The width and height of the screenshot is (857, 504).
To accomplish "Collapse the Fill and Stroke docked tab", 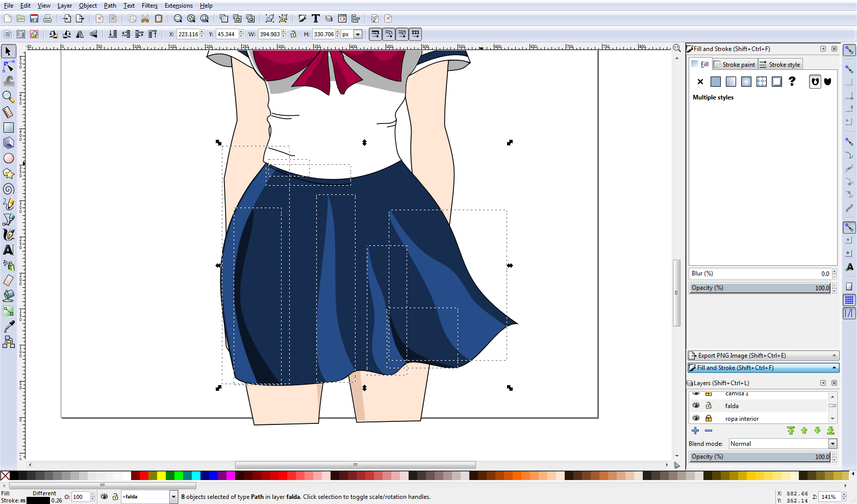I will click(x=763, y=368).
